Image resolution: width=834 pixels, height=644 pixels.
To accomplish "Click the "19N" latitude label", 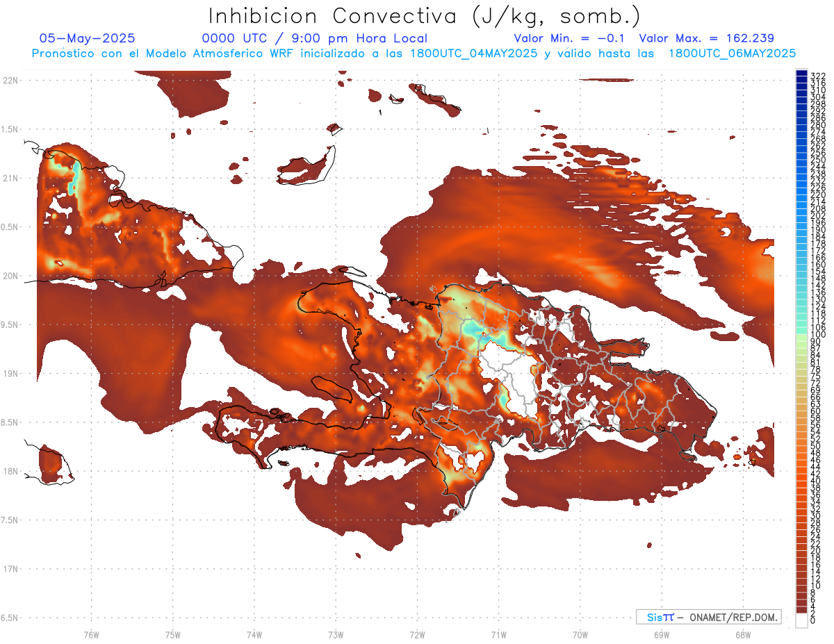I will tap(10, 373).
